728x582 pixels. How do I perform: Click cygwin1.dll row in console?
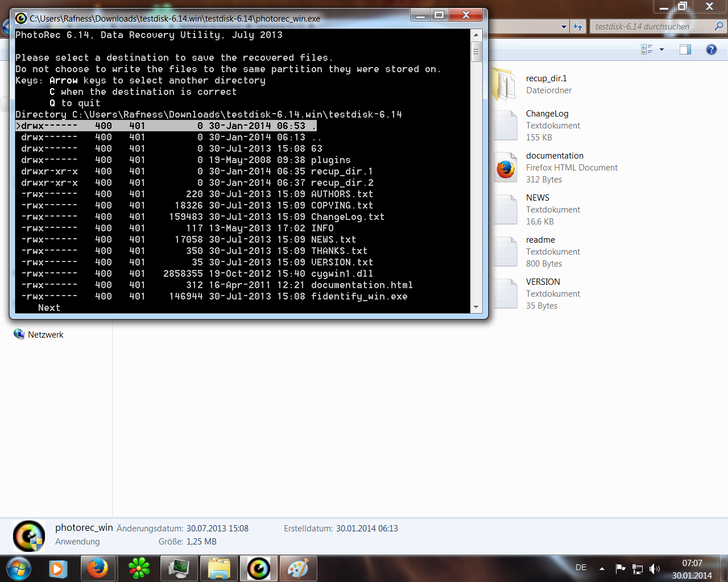pyautogui.click(x=197, y=273)
